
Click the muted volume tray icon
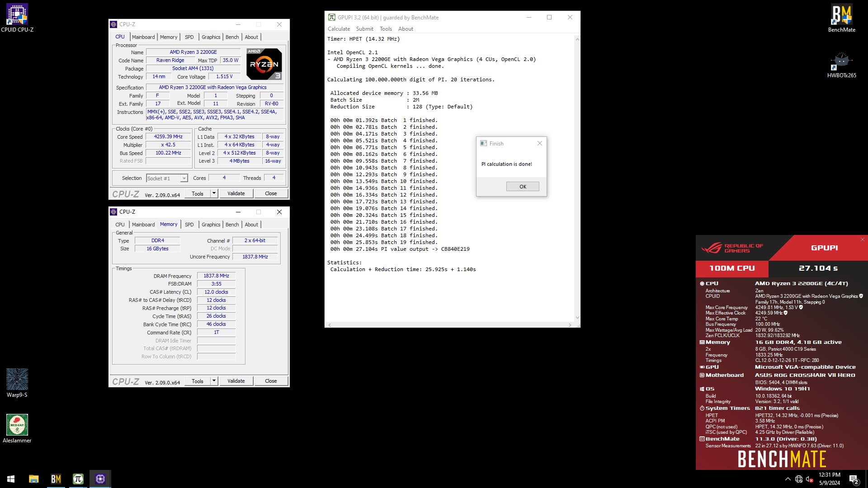[810, 479]
